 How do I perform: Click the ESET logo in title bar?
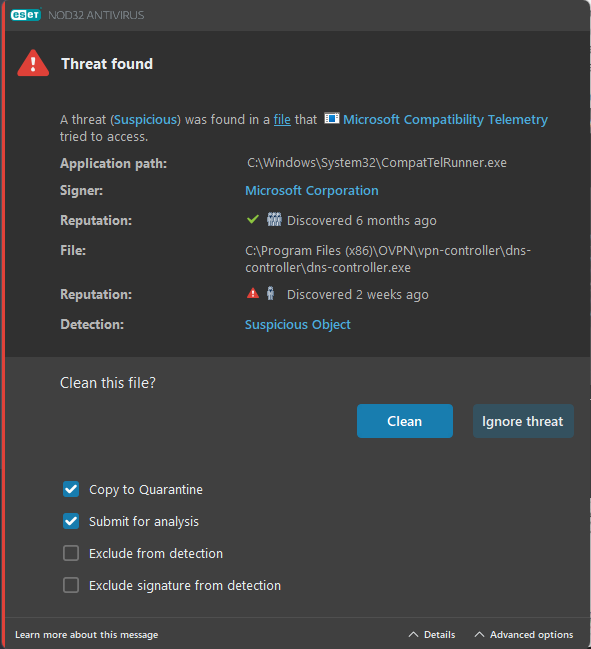coord(26,15)
